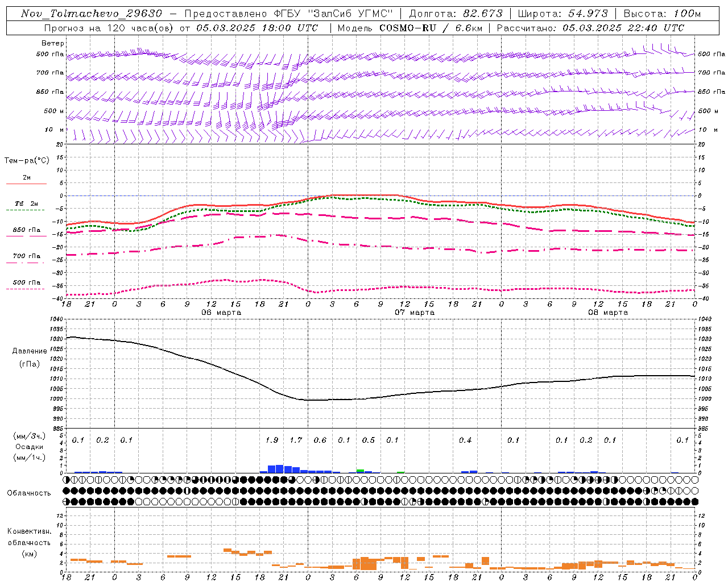
Task: Click the station title Nov_Tolmachevo_29630
Action: click(92, 14)
